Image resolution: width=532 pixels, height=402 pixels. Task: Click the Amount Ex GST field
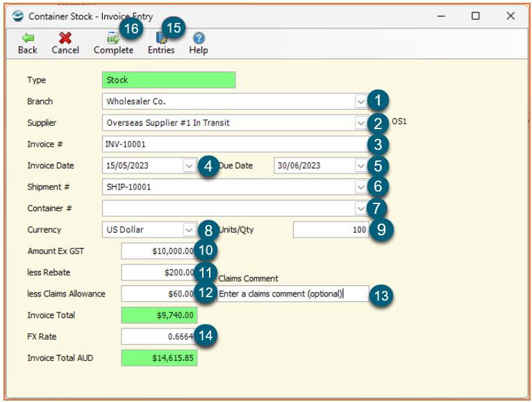[159, 251]
